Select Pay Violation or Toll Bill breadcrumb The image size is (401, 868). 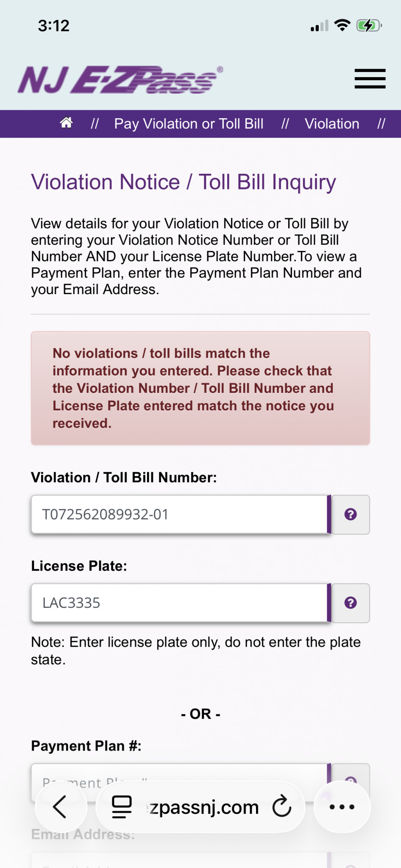[189, 124]
